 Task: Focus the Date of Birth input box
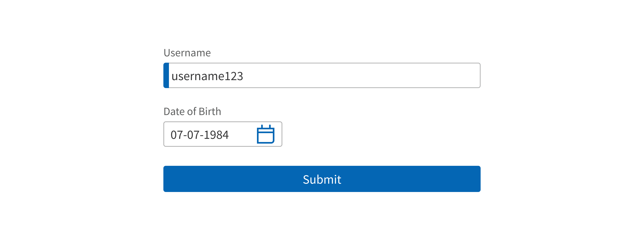click(223, 134)
